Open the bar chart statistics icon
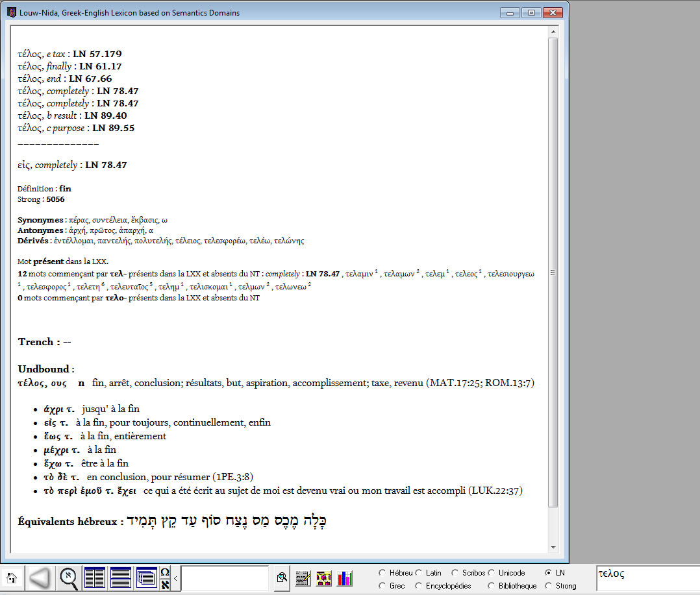The height and width of the screenshot is (595, 700). tap(345, 579)
